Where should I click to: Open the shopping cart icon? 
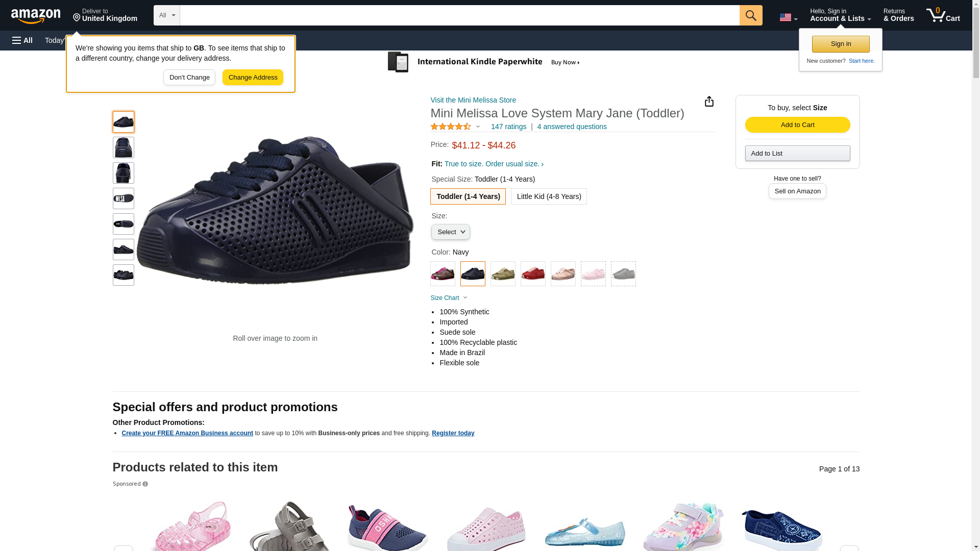point(943,15)
